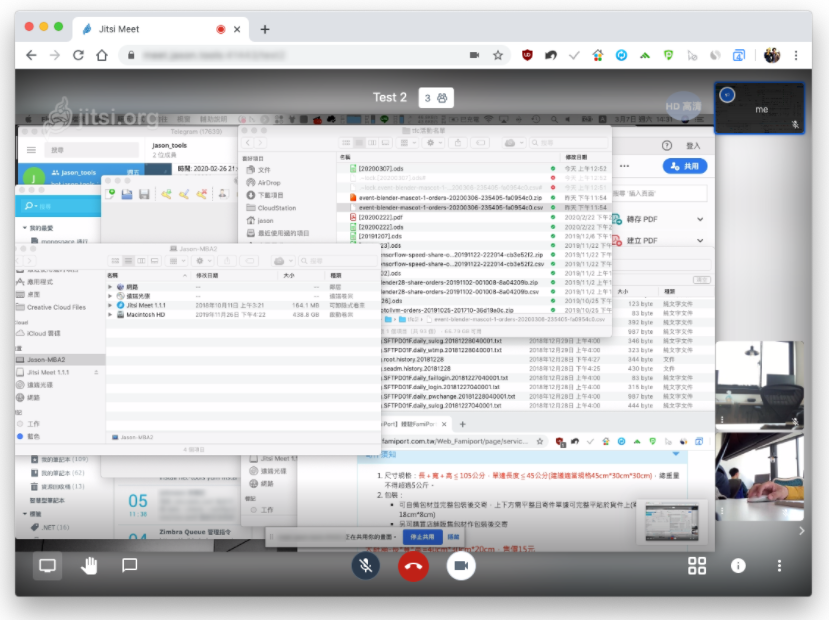
Task: Select the remote thumbnail showing office ceiling
Action: pos(759,384)
